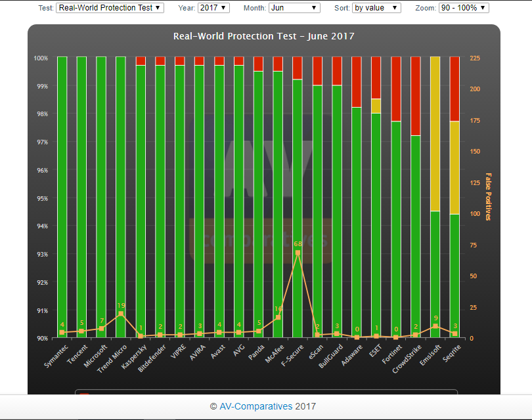Click the 90% label on left axis
The height and width of the screenshot is (420, 532).
pyautogui.click(x=43, y=339)
